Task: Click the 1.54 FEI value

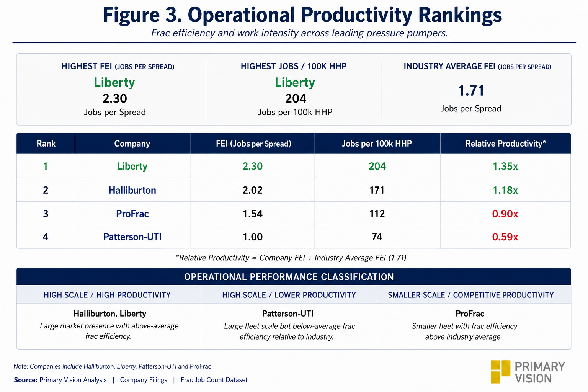Action: coord(253,214)
